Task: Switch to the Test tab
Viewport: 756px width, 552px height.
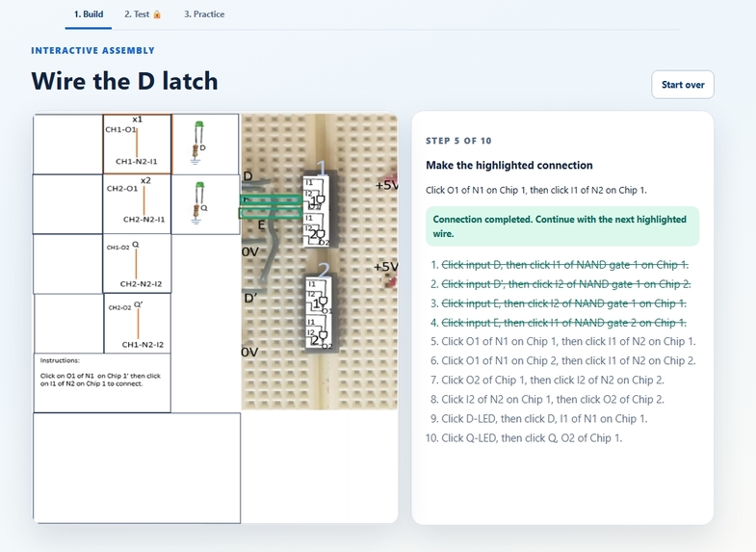Action: (143, 14)
